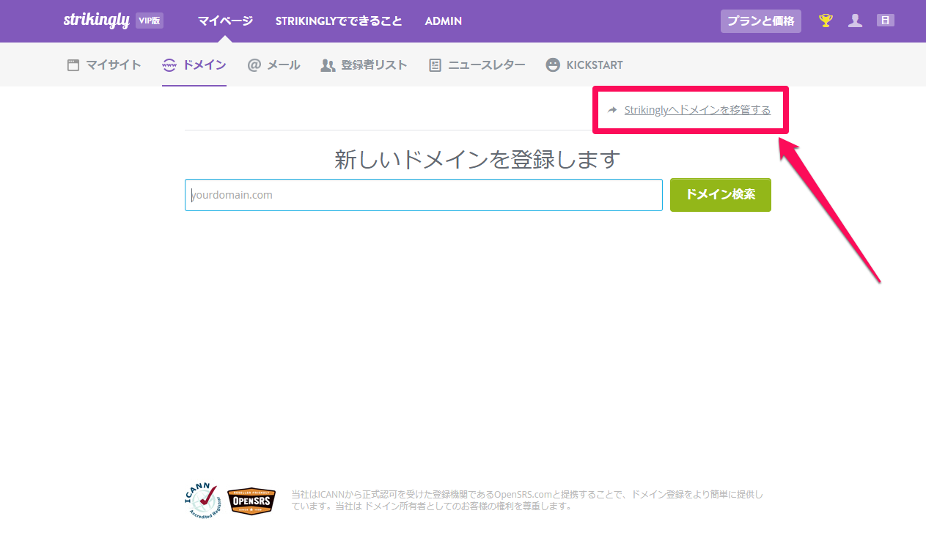The width and height of the screenshot is (926, 560).
Task: Click the VIP版 badge
Action: tap(150, 21)
